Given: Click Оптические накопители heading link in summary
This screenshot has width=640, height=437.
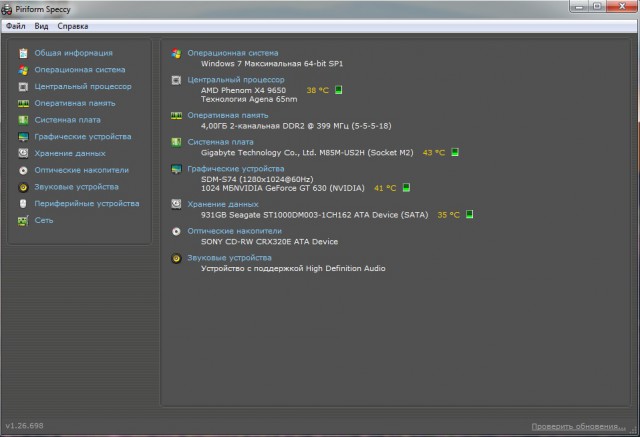Looking at the screenshot, I should pos(235,231).
